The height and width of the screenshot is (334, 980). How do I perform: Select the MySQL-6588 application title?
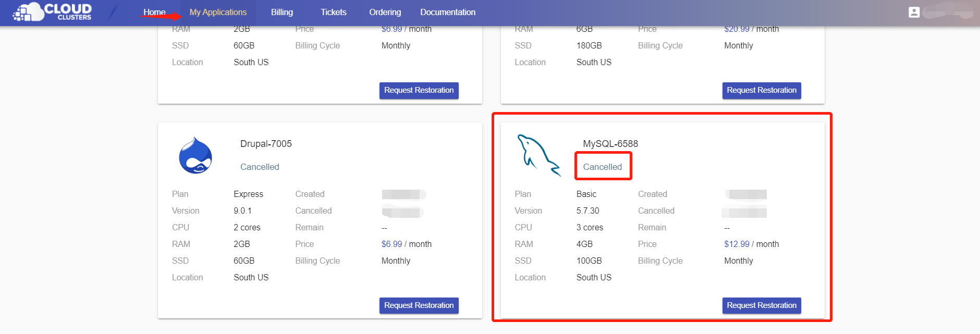click(610, 144)
